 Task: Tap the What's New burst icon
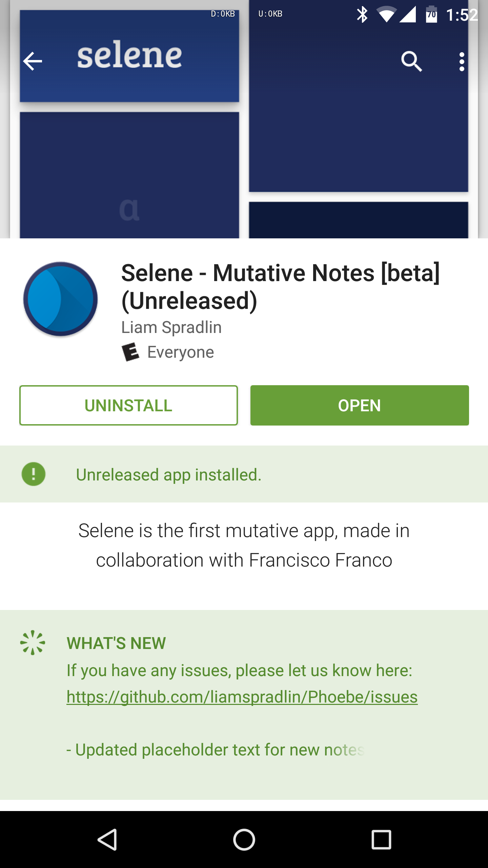pyautogui.click(x=33, y=643)
